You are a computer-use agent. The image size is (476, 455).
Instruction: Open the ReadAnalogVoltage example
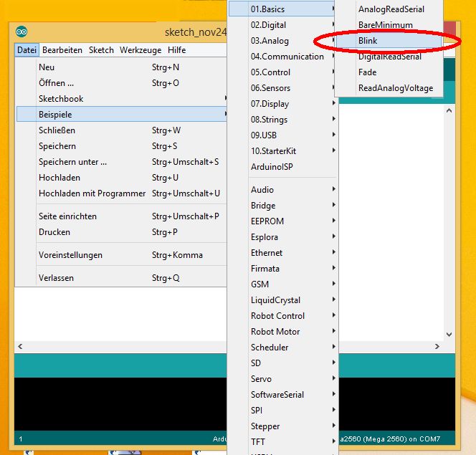389,88
